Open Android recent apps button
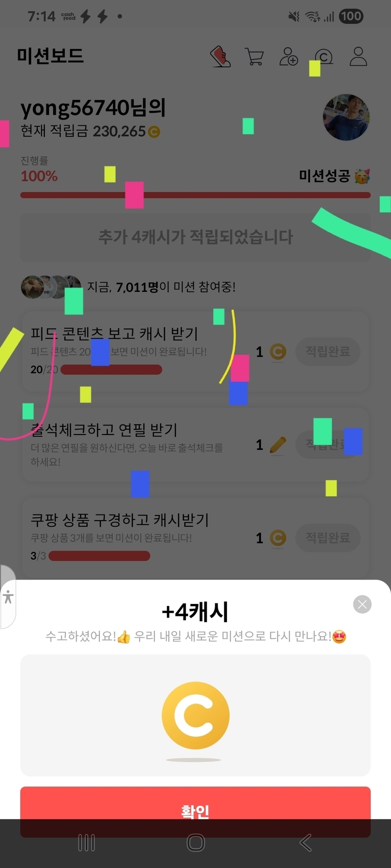The height and width of the screenshot is (868, 391). (x=86, y=843)
